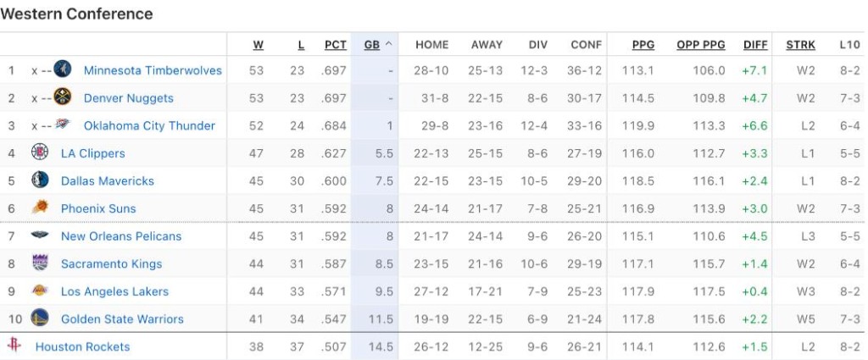
Task: Click the Sacramento Kings logo icon
Action: pos(40,263)
